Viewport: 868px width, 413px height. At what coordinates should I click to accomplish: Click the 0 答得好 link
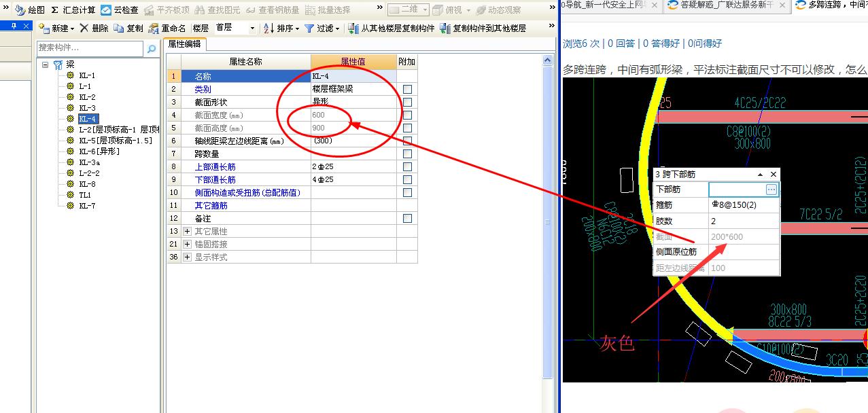[661, 43]
